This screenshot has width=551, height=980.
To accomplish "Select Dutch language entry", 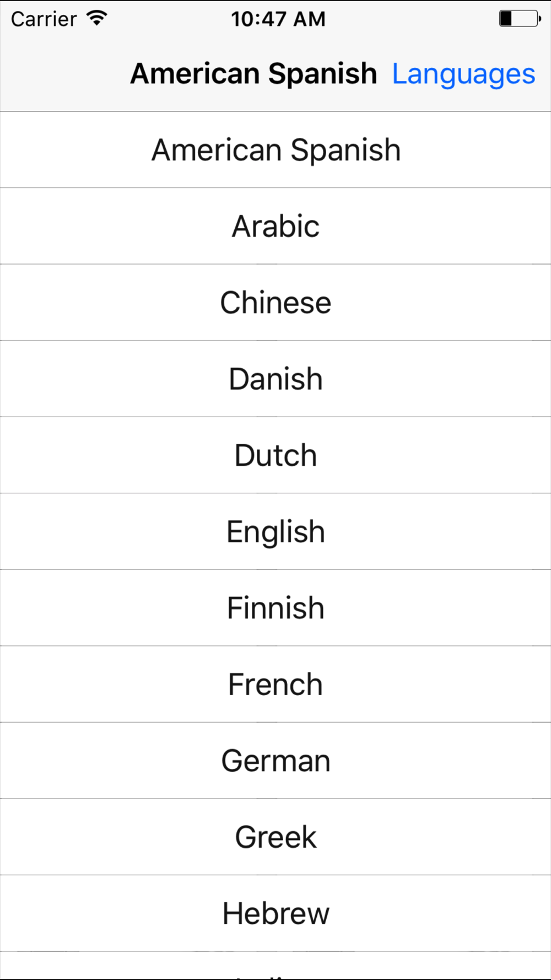I will pos(275,455).
